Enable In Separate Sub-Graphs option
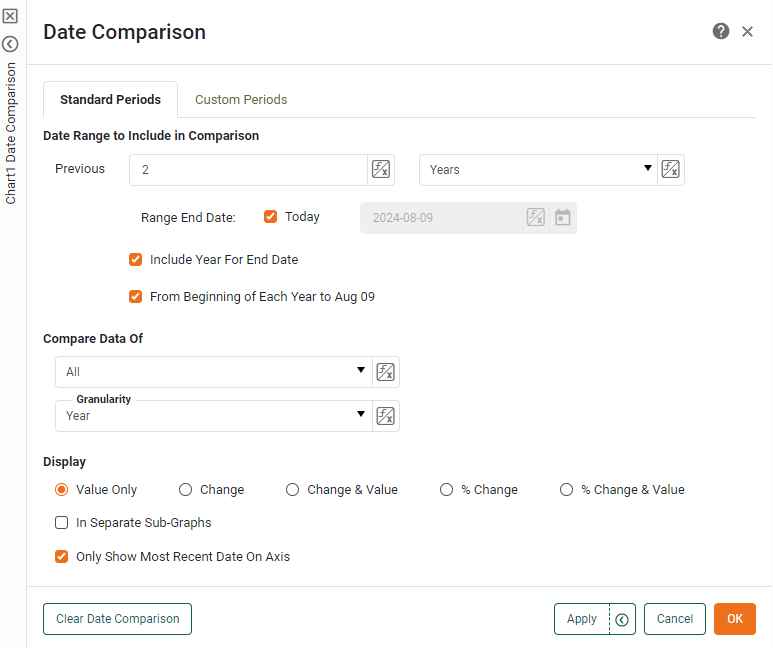Screen dimensions: 773x648 pos(62,522)
